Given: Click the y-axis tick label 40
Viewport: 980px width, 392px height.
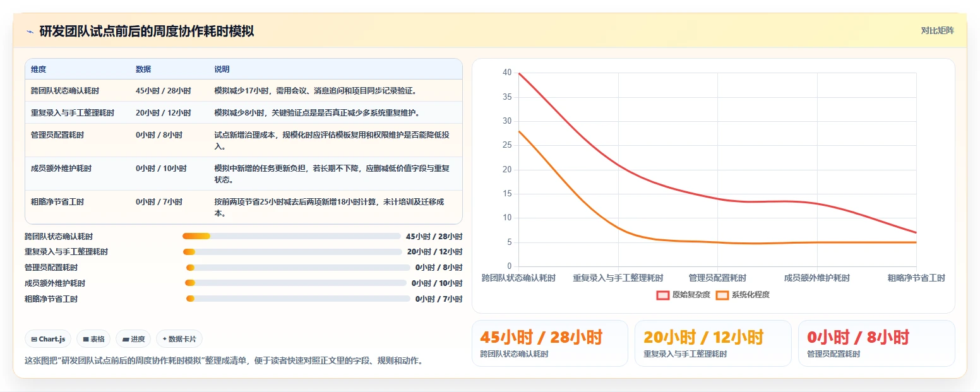Looking at the screenshot, I should tap(507, 73).
